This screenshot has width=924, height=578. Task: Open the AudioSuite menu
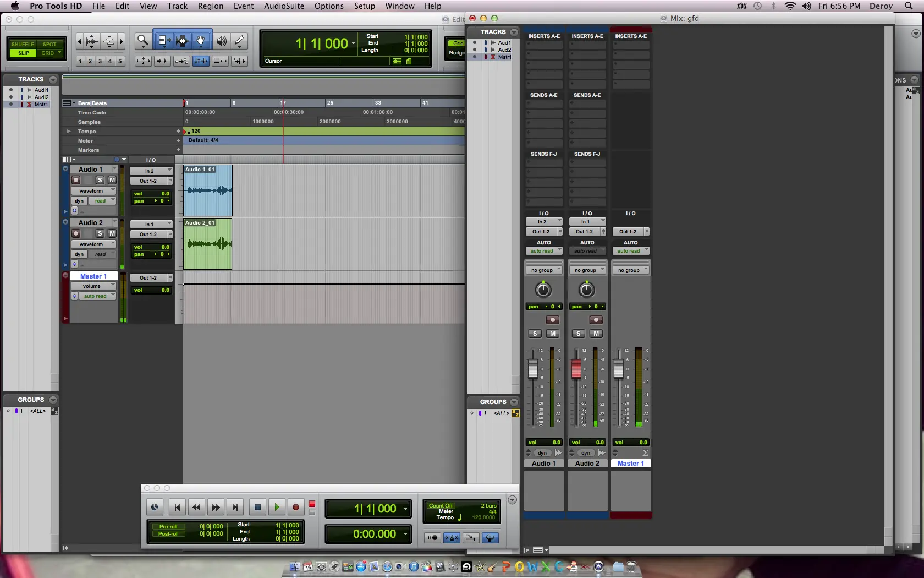tap(284, 6)
